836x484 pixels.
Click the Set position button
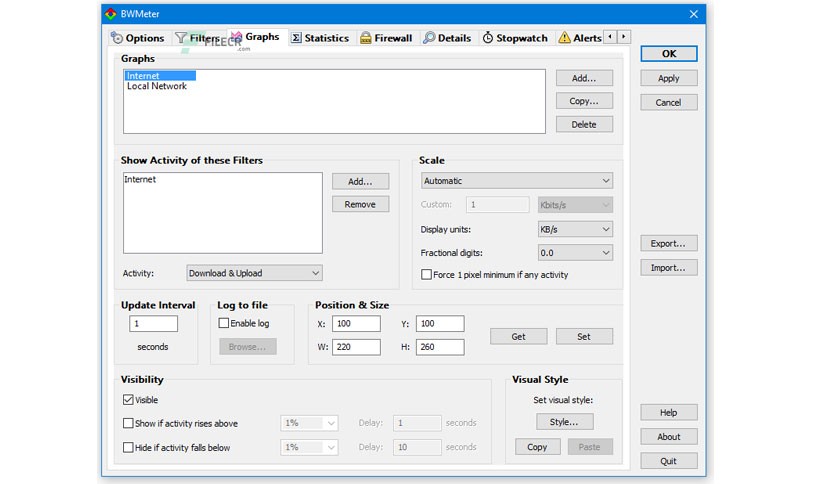584,336
